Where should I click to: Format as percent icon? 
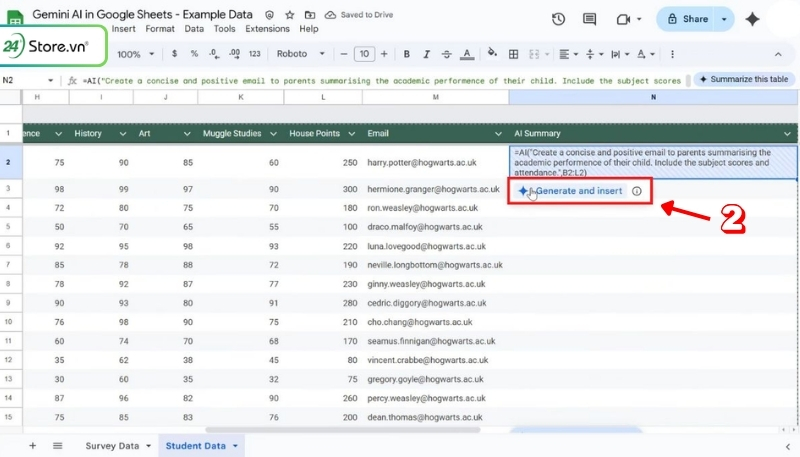click(x=194, y=54)
